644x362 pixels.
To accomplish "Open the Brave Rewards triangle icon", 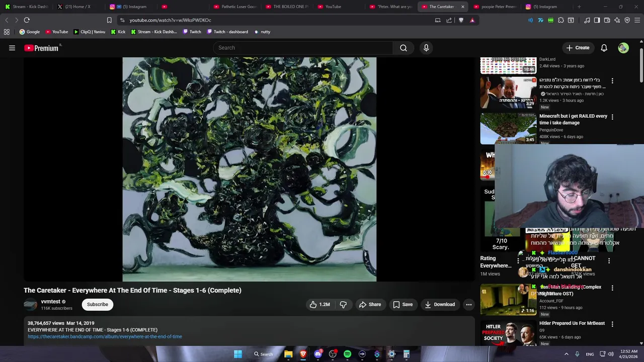I will (x=472, y=20).
